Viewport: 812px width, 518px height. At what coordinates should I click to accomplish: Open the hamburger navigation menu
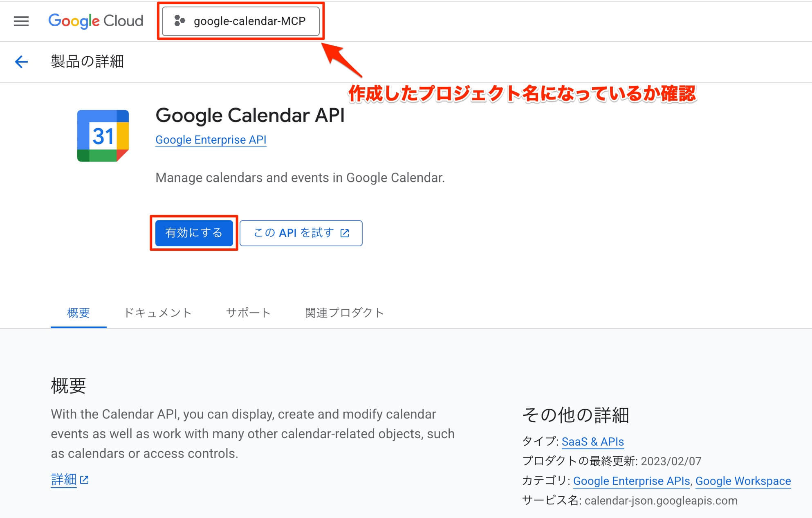21,21
